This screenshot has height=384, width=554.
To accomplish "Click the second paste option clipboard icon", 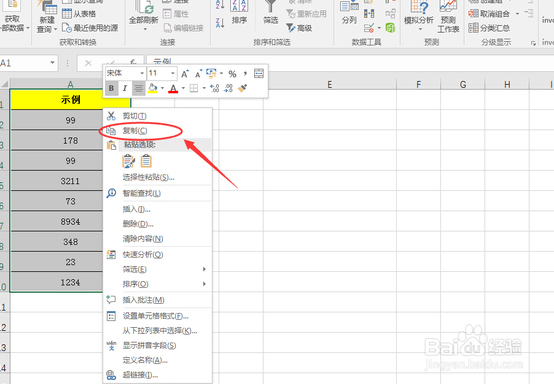I will tap(146, 161).
